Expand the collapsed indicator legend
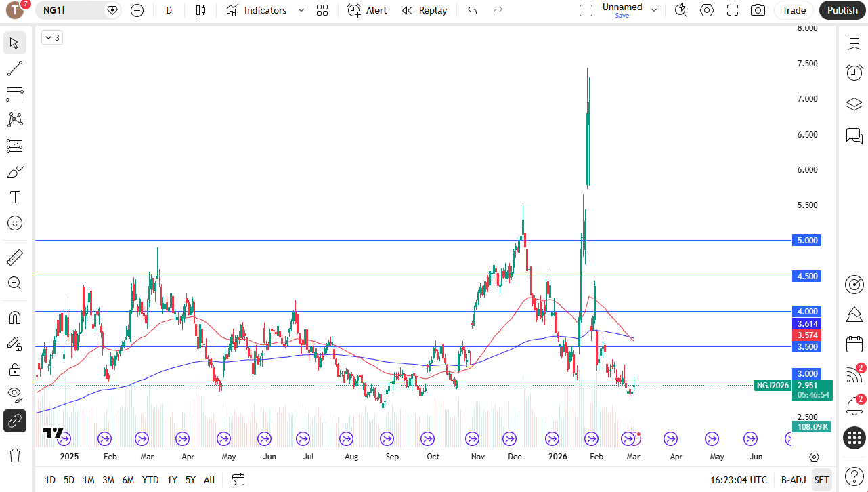The width and height of the screenshot is (868, 492). click(x=51, y=38)
